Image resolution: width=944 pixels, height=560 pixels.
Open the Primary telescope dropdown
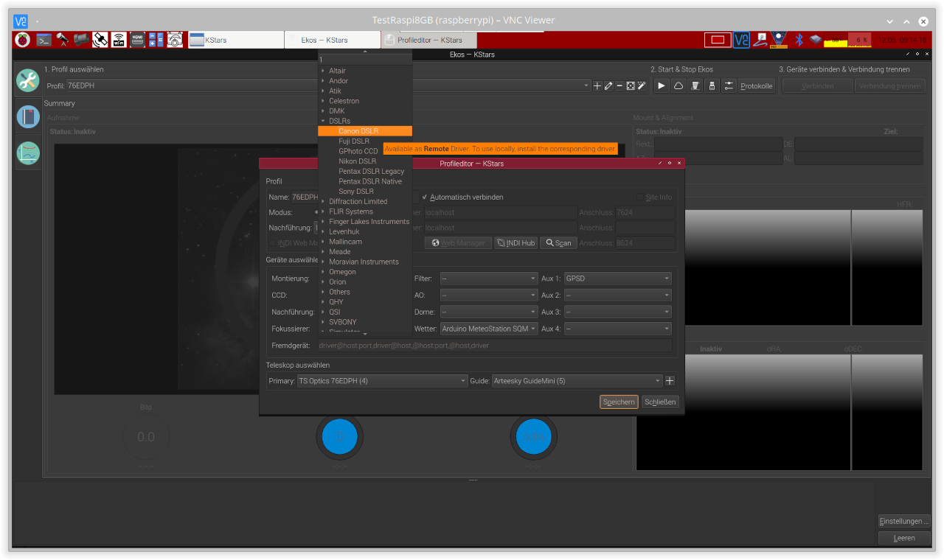click(382, 381)
